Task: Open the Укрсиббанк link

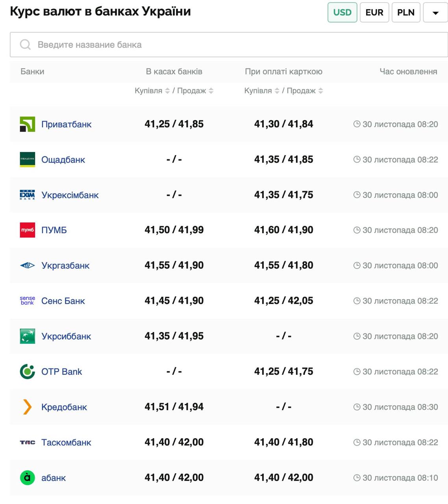Action: click(66, 336)
